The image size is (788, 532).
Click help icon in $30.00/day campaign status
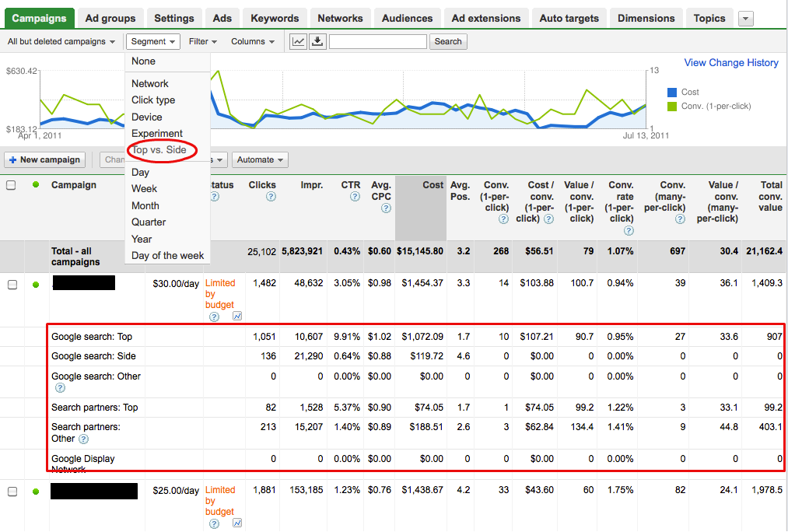[x=214, y=317]
